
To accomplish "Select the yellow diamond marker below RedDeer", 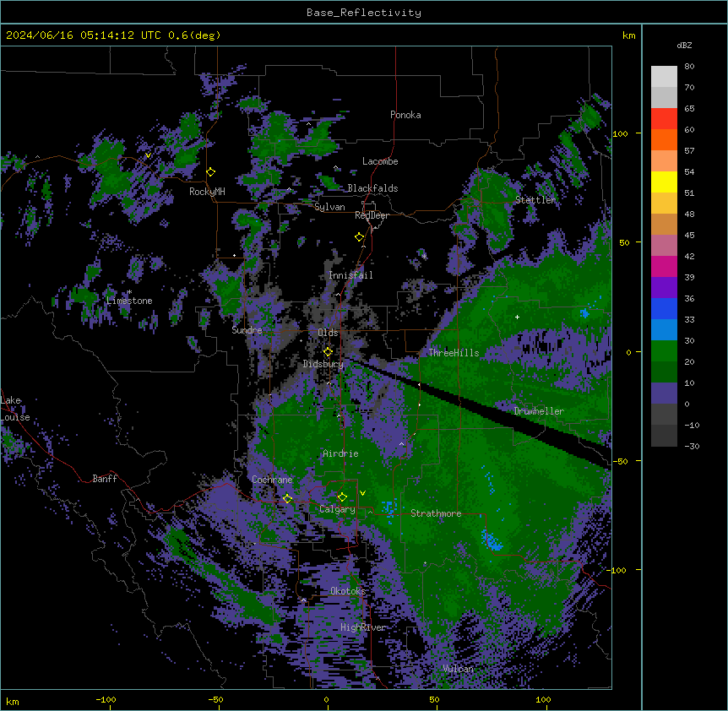I will (x=360, y=237).
